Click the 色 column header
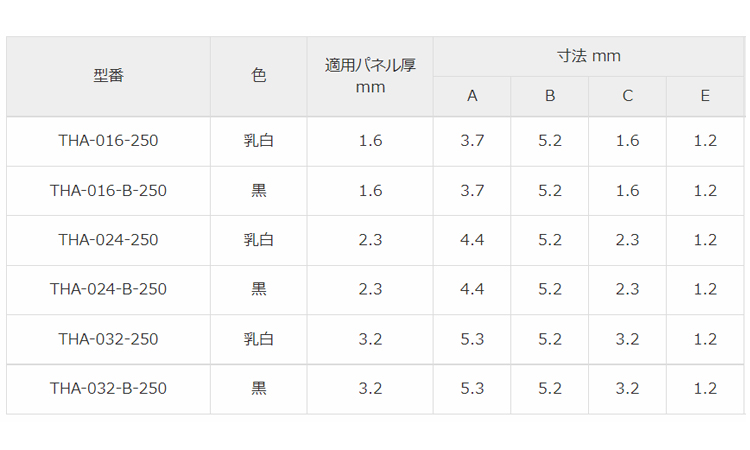Image resolution: width=750 pixels, height=450 pixels. [258, 76]
